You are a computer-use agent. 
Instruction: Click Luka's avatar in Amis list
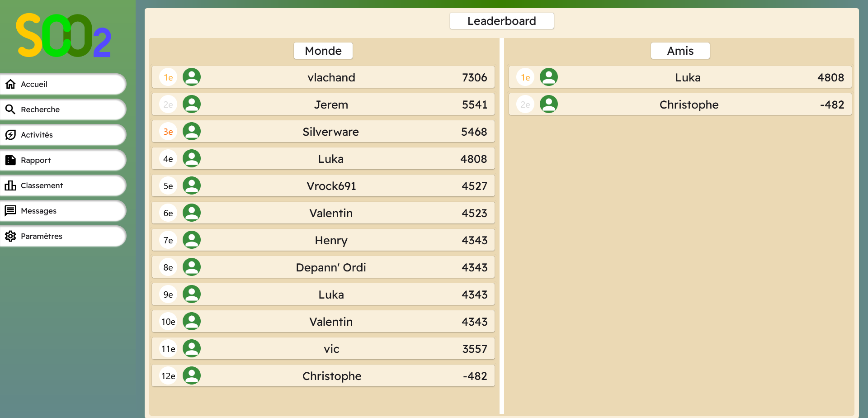pos(549,77)
